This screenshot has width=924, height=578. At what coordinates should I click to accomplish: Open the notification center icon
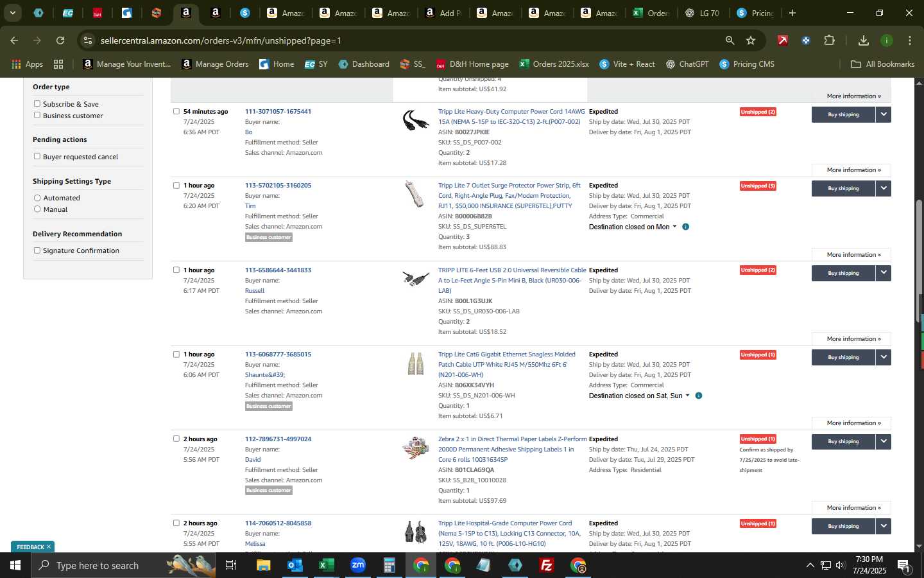pyautogui.click(x=903, y=565)
